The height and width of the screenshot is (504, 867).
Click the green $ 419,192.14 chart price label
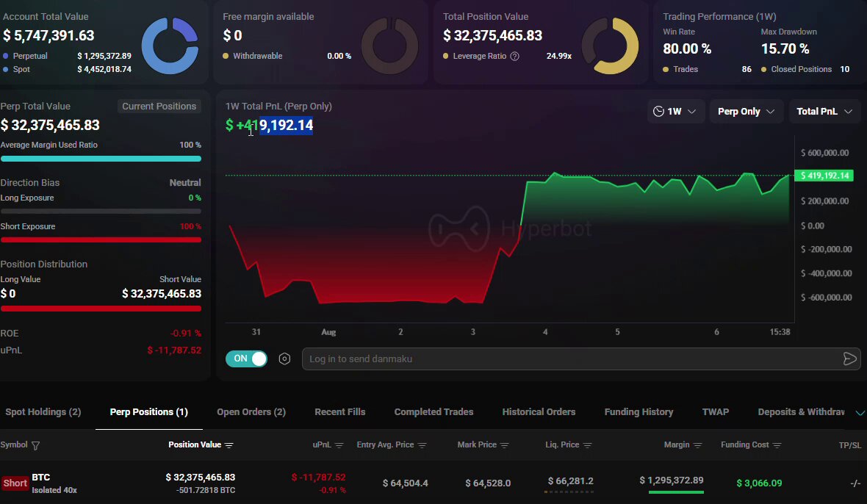(x=824, y=176)
